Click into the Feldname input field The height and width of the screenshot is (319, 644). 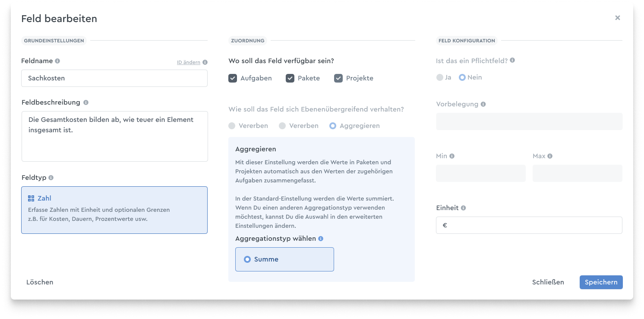pos(114,78)
